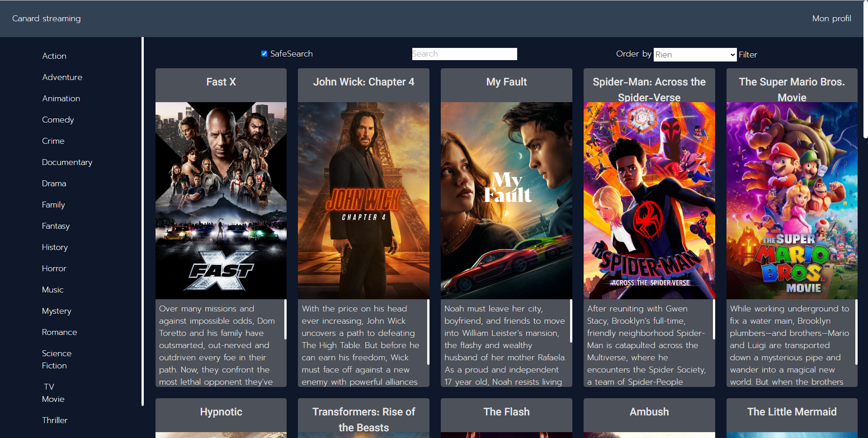Click the Hypnotic movie title
Screen dimensions: 868x438
pos(221,412)
